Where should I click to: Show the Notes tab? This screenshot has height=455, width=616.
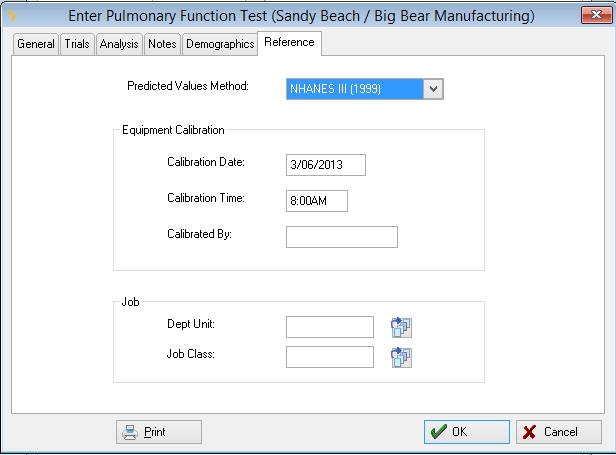162,44
